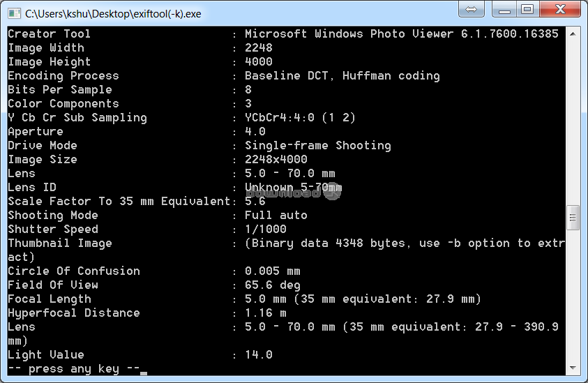The image size is (588, 383).
Task: Click the 'Binary data 4348 bytes' text
Action: point(328,243)
